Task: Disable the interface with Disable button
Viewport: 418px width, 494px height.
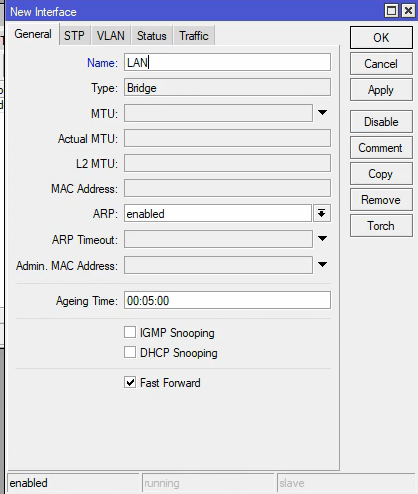Action: pyautogui.click(x=381, y=122)
